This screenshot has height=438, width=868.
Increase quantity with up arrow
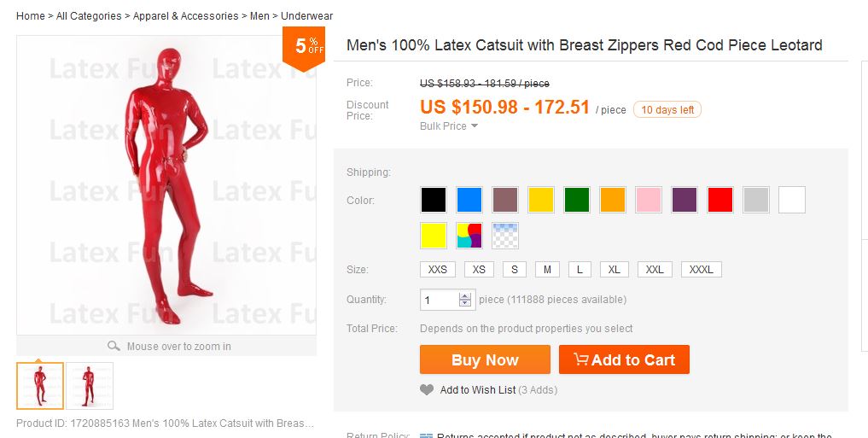(x=465, y=296)
